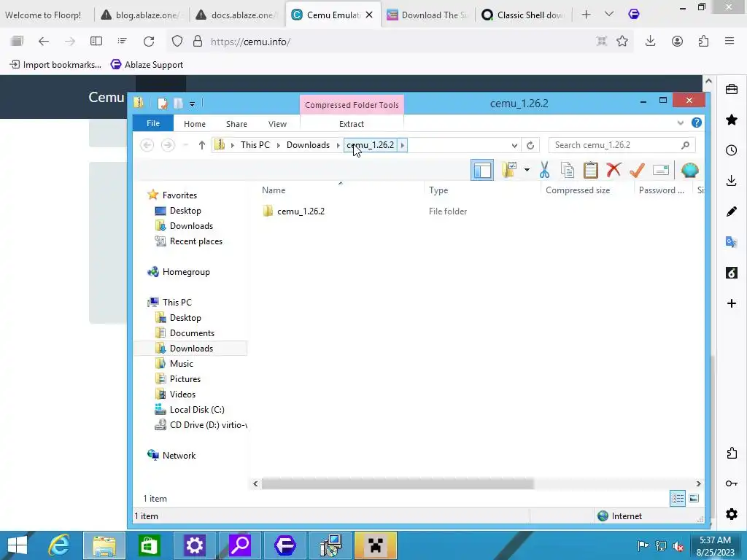This screenshot has height=560, width=747.
Task: Expand the ribbon with the chevron
Action: click(x=681, y=122)
